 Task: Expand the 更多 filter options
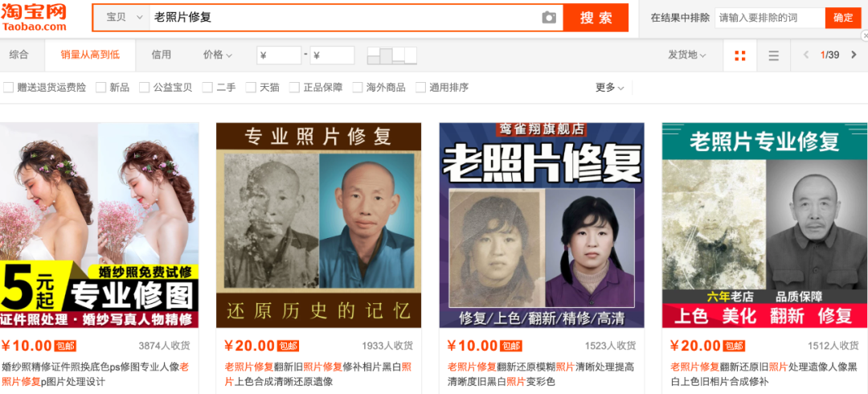609,88
